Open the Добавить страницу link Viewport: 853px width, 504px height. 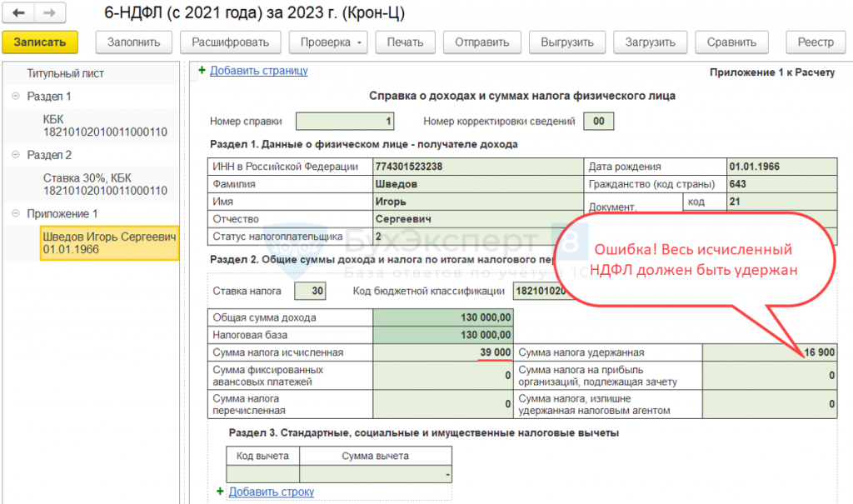[259, 71]
